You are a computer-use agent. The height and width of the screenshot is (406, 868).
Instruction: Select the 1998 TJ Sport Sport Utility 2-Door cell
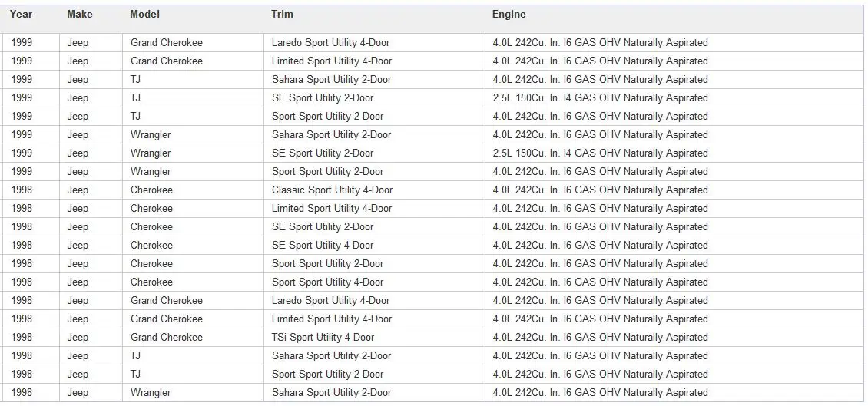point(327,375)
